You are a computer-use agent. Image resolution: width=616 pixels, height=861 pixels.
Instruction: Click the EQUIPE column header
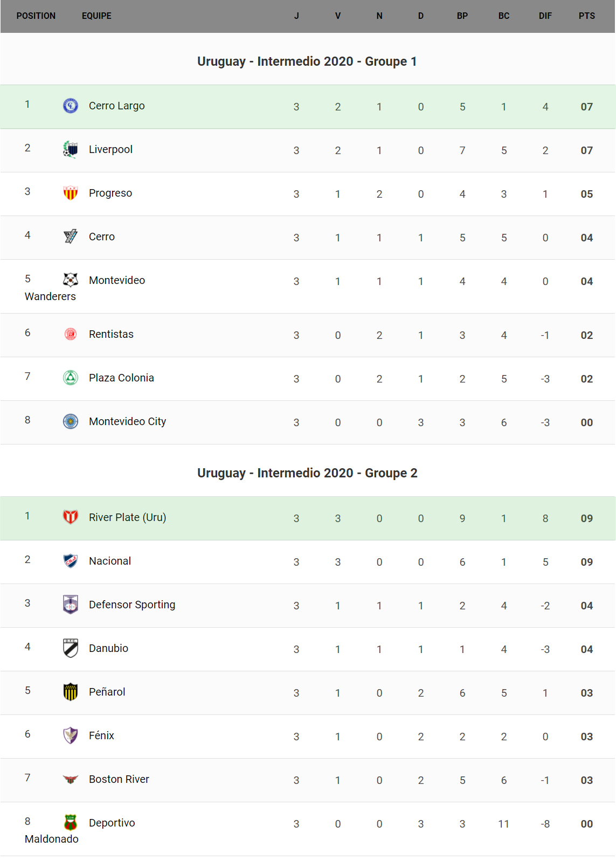(x=96, y=16)
